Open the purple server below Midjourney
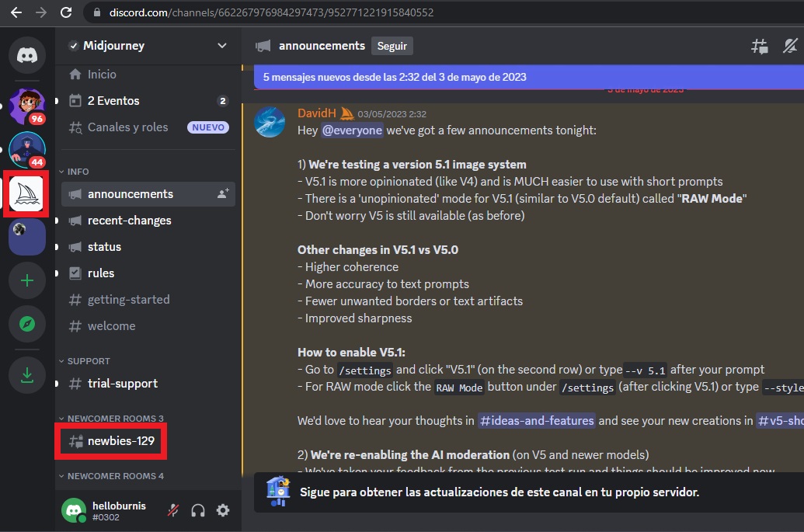The height and width of the screenshot is (532, 804). [27, 237]
